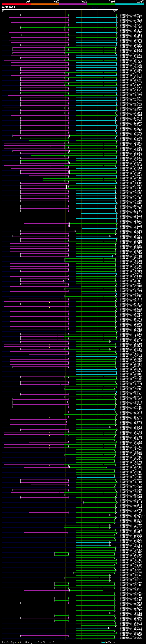Open hit UniRef100_Q9FHU5

coord(131,595)
